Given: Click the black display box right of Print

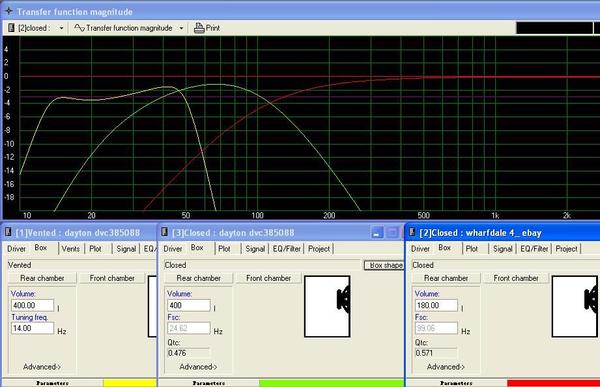Looking at the screenshot, I should [x=554, y=28].
